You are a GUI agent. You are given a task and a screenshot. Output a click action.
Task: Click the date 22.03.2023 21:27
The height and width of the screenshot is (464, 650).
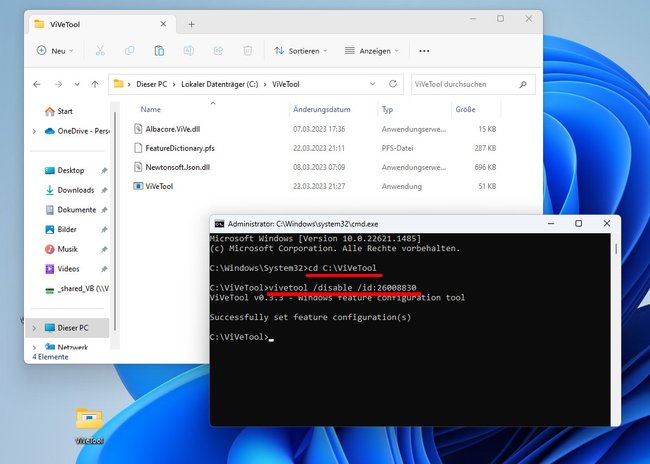tap(319, 186)
